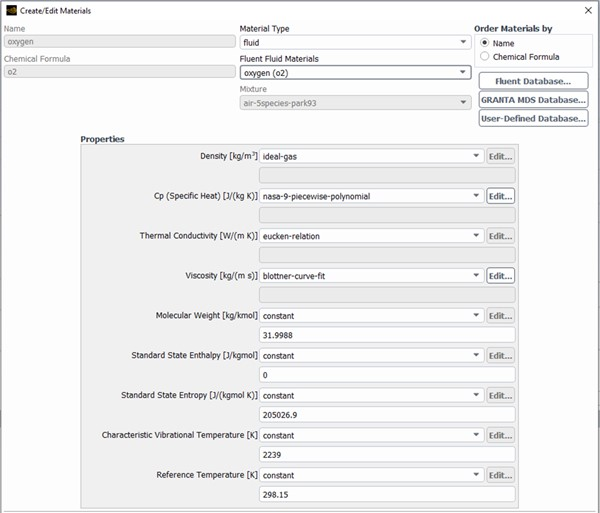The width and height of the screenshot is (600, 513).
Task: Open the Cp Specific Heat dropdown
Action: click(x=371, y=196)
